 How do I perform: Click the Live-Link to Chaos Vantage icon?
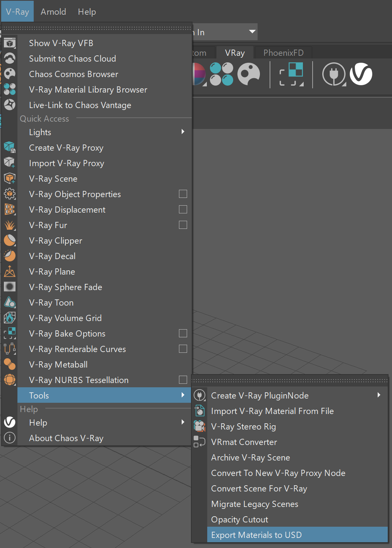(x=10, y=105)
